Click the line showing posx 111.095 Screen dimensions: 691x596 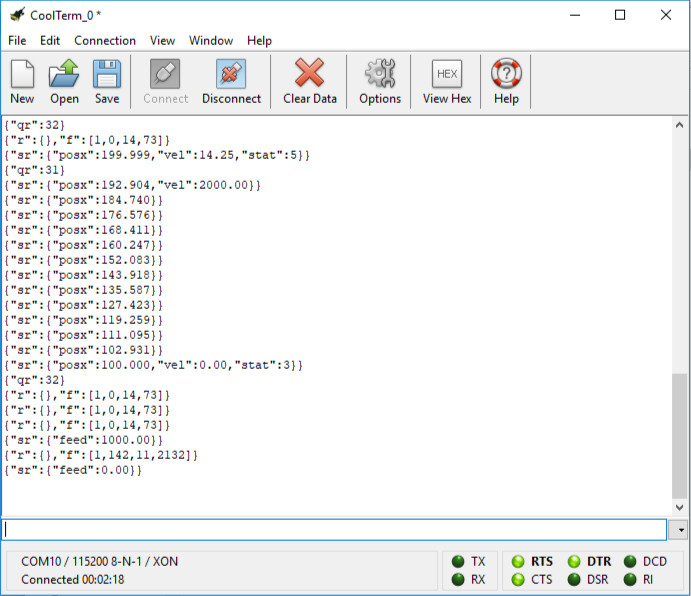[x=84, y=335]
